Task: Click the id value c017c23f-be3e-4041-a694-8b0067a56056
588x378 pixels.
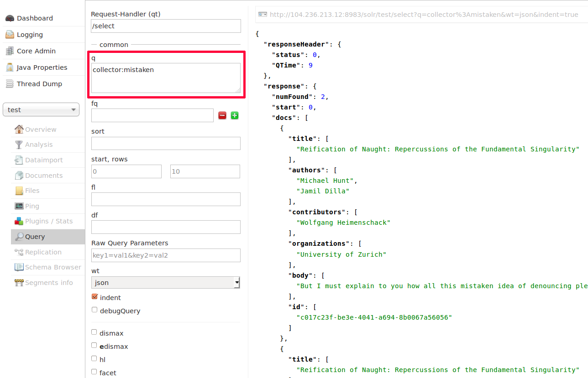Action: click(x=374, y=317)
